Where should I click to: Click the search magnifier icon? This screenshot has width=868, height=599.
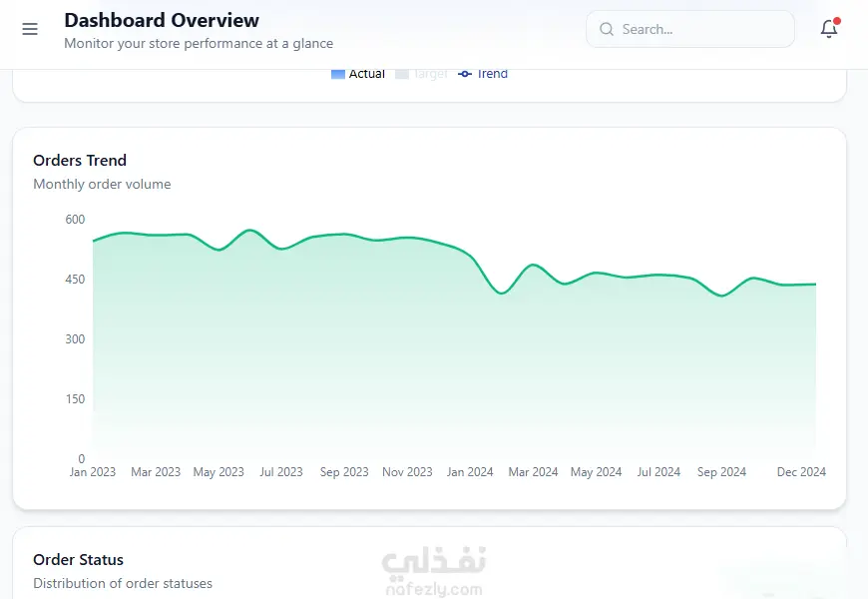click(x=607, y=29)
